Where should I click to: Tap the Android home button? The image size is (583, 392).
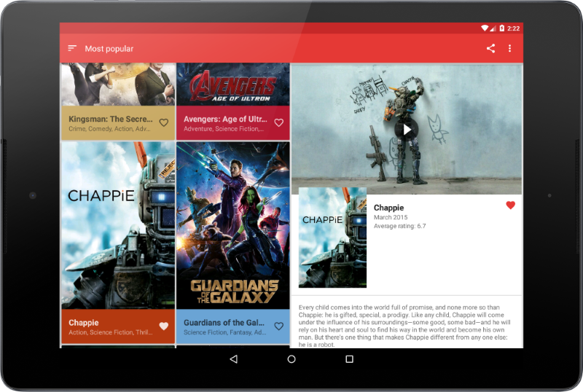pyautogui.click(x=291, y=359)
